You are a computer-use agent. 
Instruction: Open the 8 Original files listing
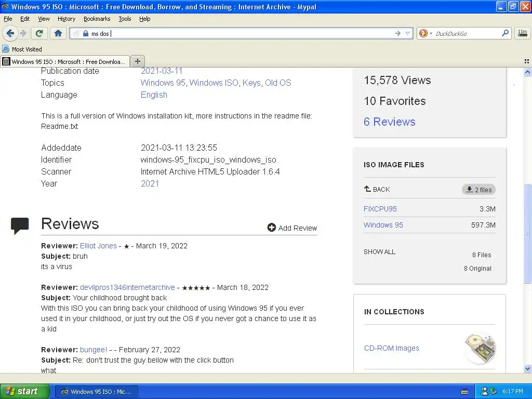click(x=477, y=269)
